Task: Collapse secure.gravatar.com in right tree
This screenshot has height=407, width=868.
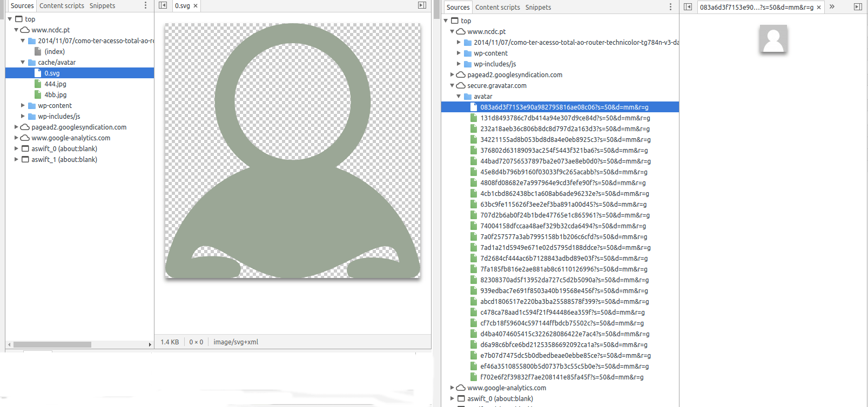Action: tap(452, 85)
